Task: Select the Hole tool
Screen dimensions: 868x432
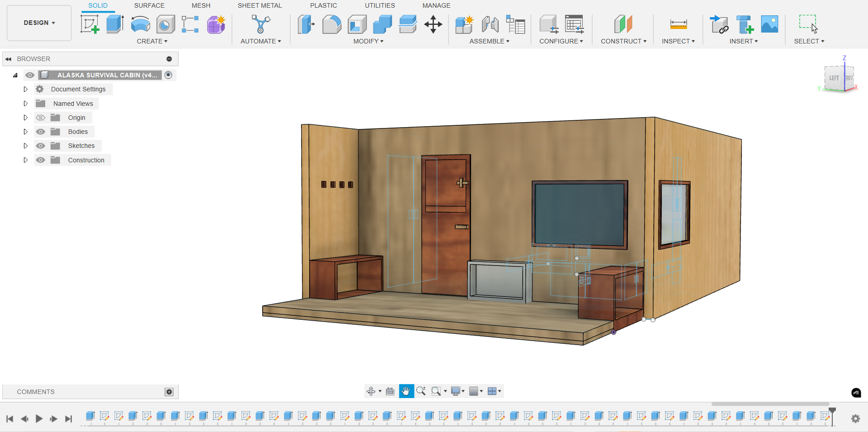Action: point(165,24)
